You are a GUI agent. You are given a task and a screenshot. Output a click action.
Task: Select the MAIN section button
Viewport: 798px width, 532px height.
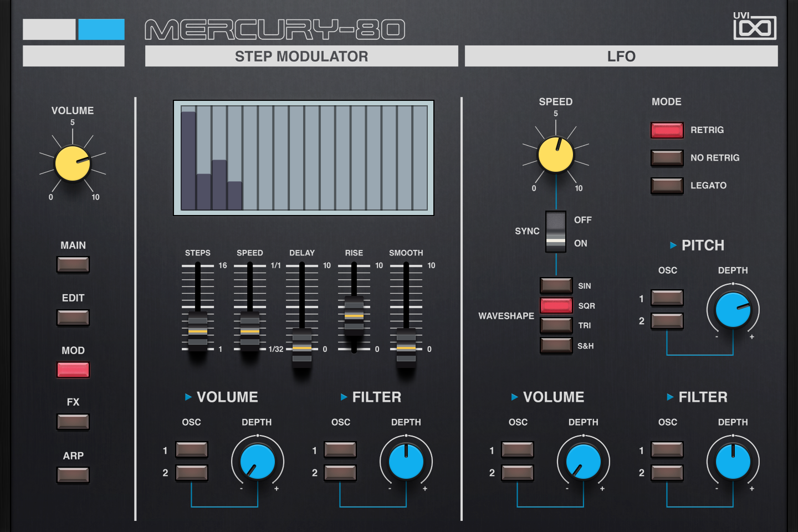tap(73, 265)
